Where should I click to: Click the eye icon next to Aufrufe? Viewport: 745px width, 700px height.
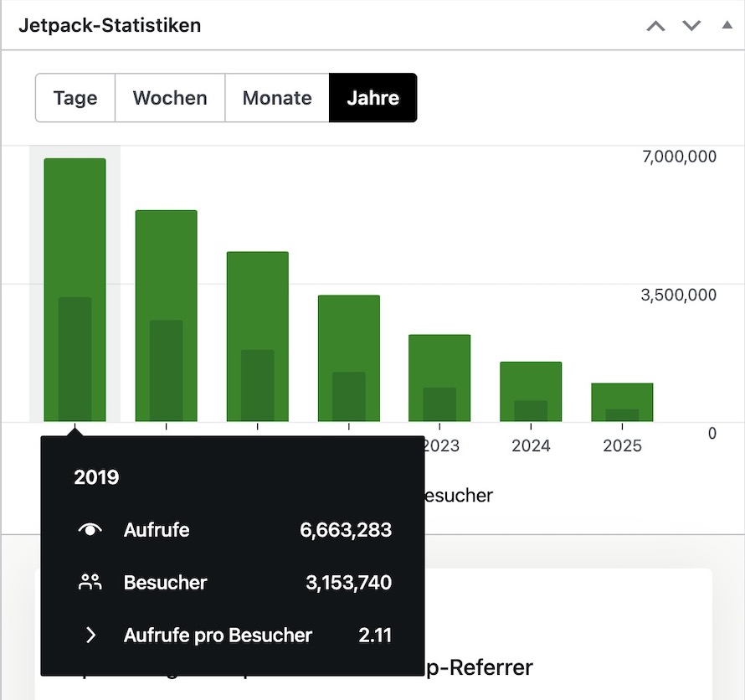coord(90,530)
